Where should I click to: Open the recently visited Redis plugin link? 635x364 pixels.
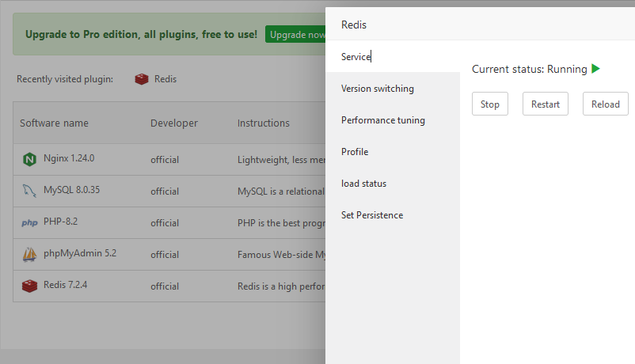tap(165, 79)
